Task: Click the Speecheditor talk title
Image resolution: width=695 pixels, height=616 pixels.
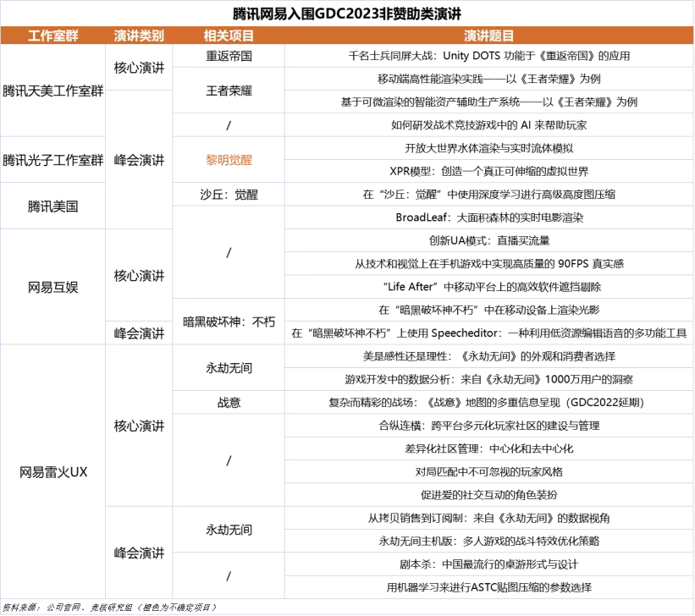Action: click(x=489, y=333)
